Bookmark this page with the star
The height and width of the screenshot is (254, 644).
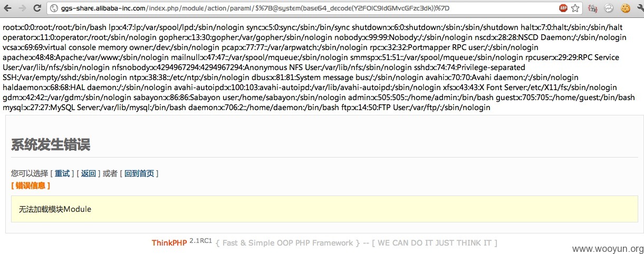pyautogui.click(x=575, y=8)
